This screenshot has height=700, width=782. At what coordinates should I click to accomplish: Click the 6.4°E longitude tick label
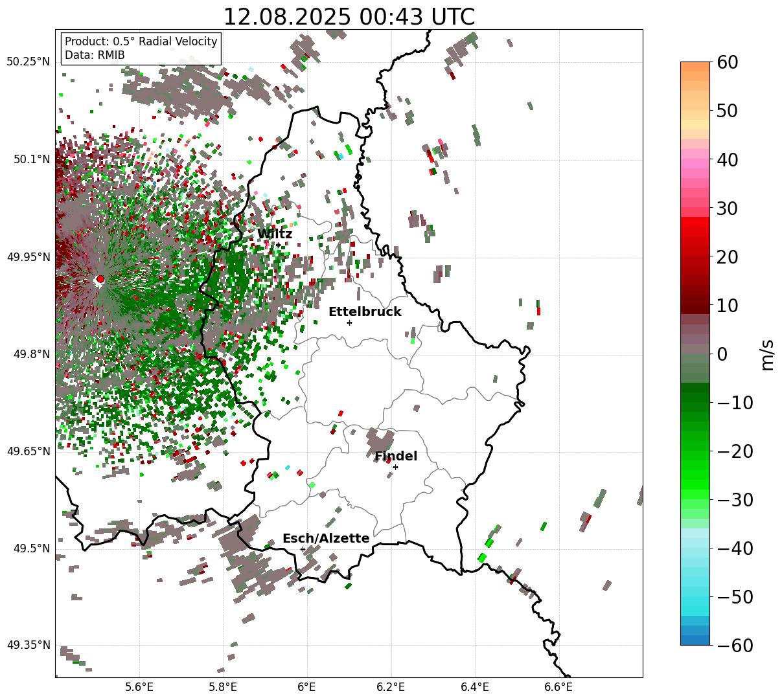point(475,686)
